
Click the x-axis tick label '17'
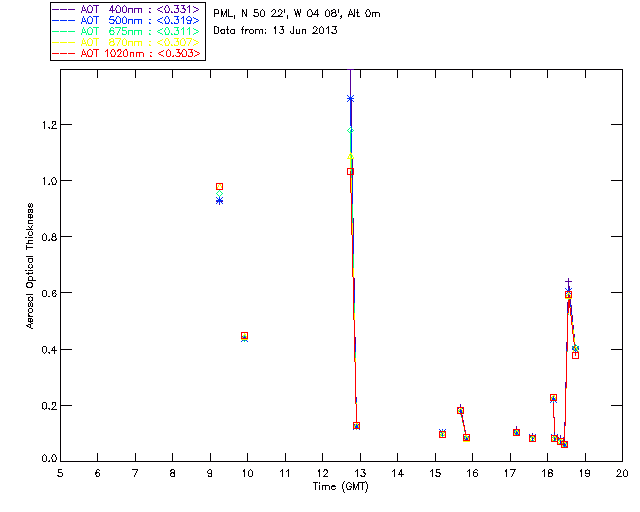coord(510,473)
